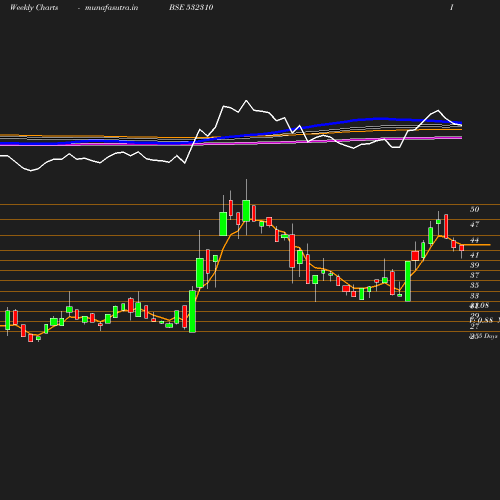The width and height of the screenshot is (500, 500).
Task: Click the "37" price axis label
Action: [x=475, y=275]
